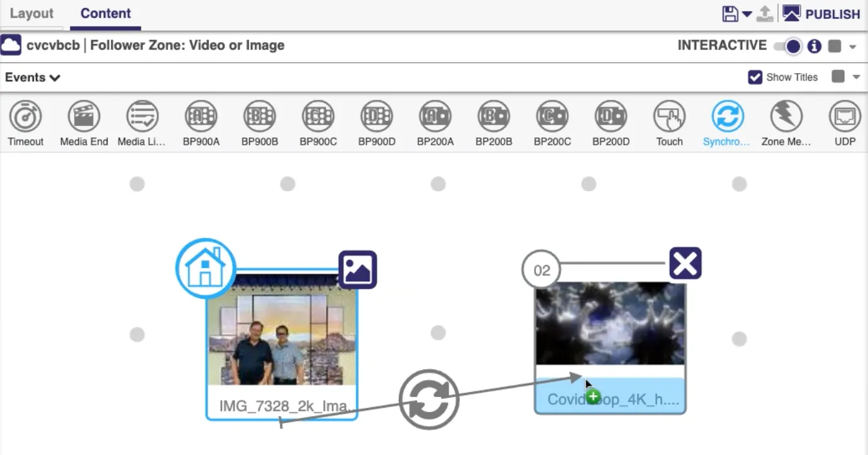The image size is (868, 455).
Task: Choose the BP200A button event
Action: click(435, 116)
